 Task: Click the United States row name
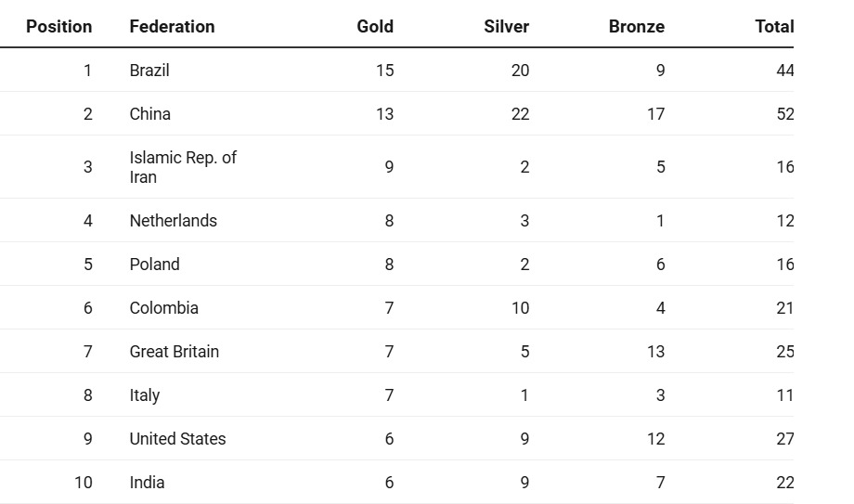(x=178, y=439)
